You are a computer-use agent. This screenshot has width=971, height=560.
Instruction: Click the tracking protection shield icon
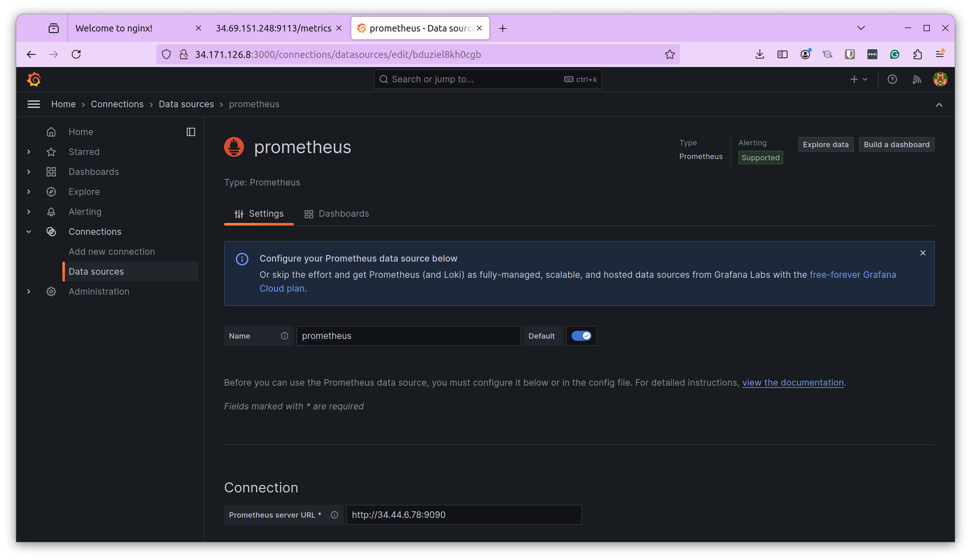click(166, 54)
